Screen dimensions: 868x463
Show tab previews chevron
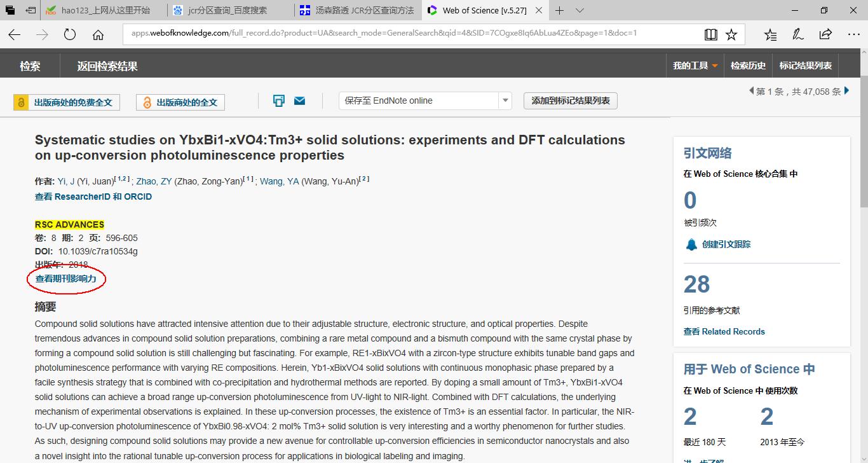pos(580,10)
